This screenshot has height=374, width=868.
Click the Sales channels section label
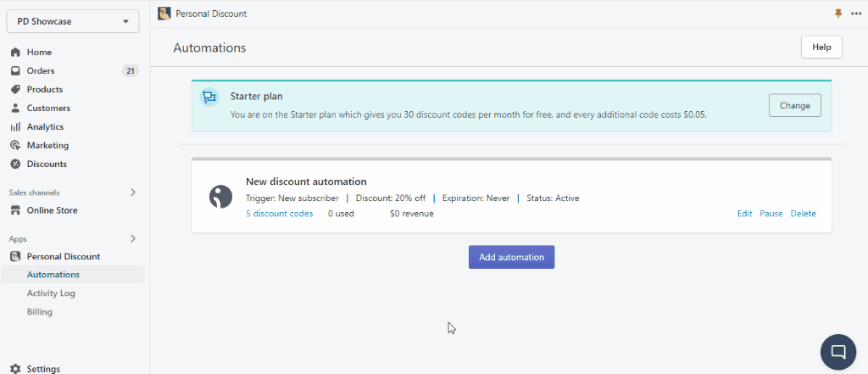[x=34, y=193]
